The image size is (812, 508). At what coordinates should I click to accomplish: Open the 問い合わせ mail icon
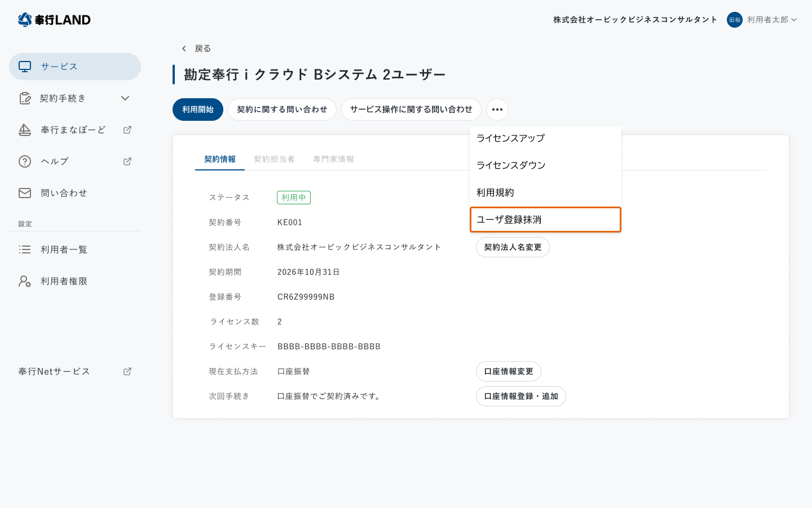point(25,192)
